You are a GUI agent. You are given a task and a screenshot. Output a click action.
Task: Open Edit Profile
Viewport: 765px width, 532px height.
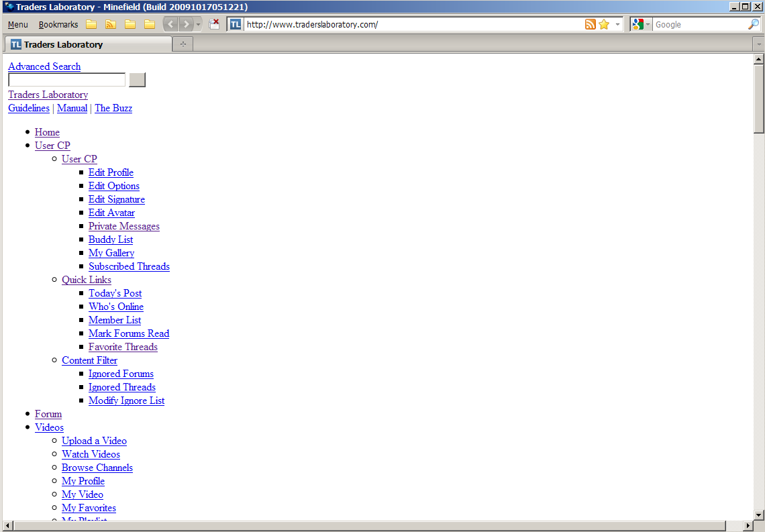pos(111,172)
